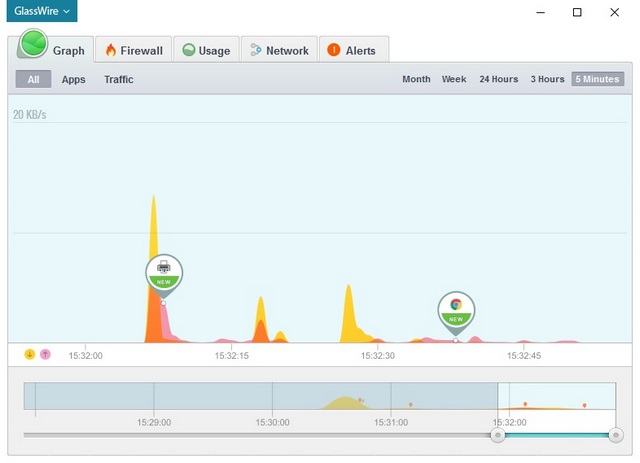Set time range to Month
Screen dimensions: 640x463
click(416, 79)
